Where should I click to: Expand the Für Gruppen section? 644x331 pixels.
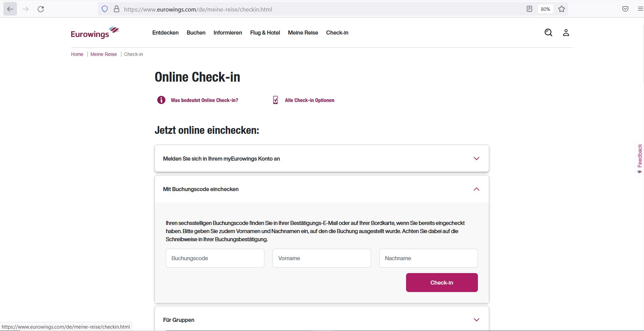tap(476, 320)
